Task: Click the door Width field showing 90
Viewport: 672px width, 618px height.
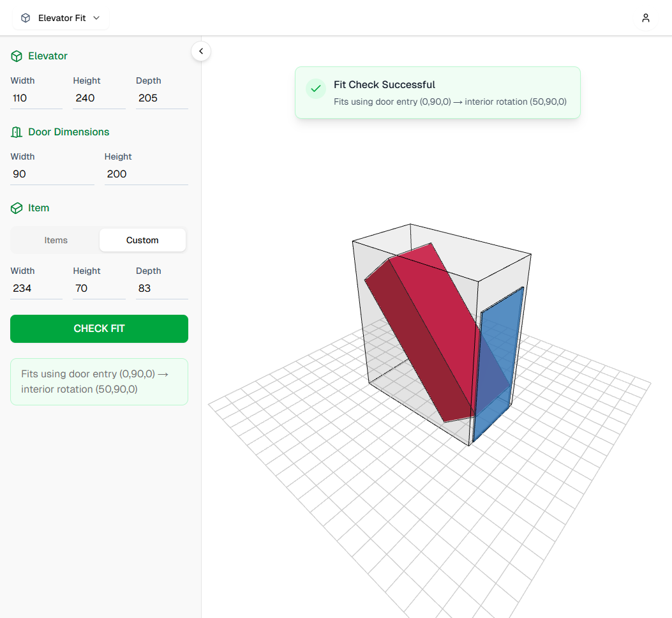Action: coord(52,174)
